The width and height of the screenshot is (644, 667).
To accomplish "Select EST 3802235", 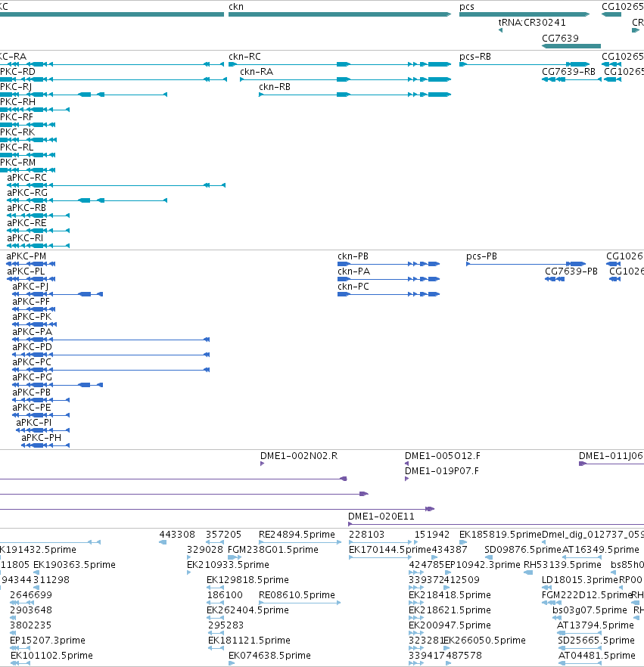I will pyautogui.click(x=13, y=633).
